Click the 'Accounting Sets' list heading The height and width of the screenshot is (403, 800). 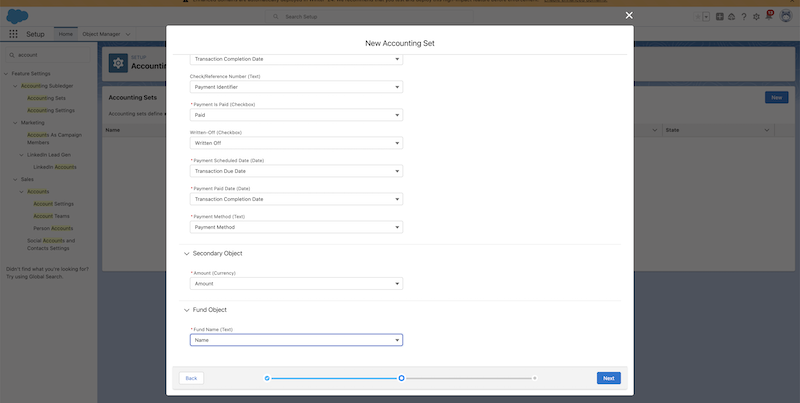click(x=133, y=97)
